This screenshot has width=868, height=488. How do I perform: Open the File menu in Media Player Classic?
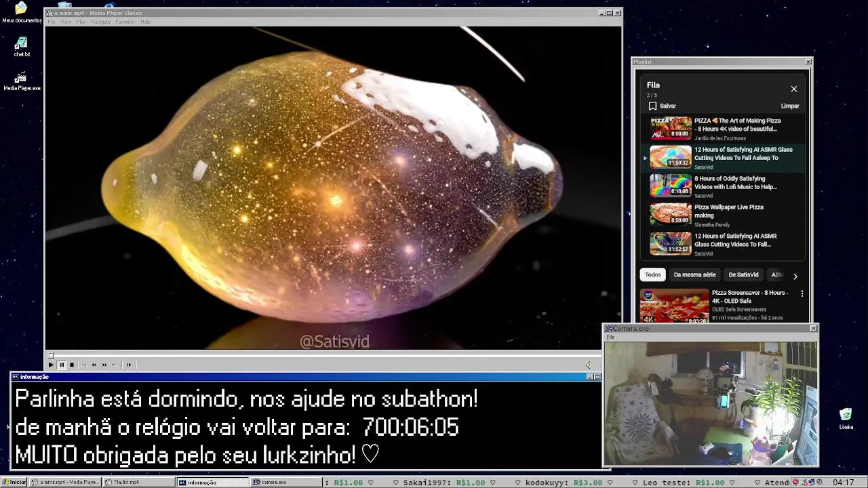(x=52, y=22)
